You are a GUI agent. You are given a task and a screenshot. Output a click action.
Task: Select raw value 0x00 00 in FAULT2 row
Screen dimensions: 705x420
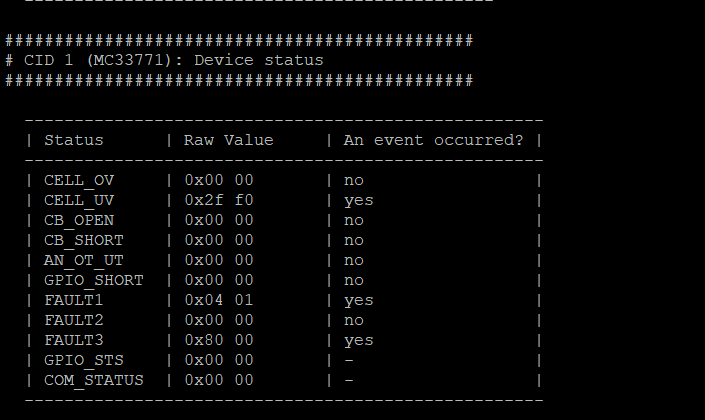219,321
